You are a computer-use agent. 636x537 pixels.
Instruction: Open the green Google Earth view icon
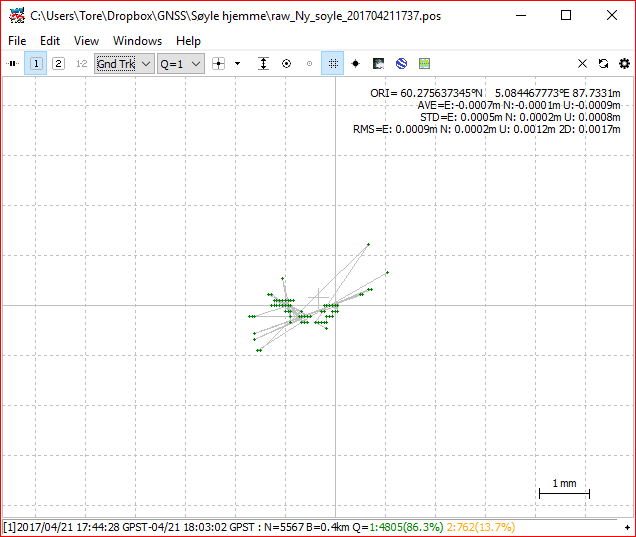[424, 64]
